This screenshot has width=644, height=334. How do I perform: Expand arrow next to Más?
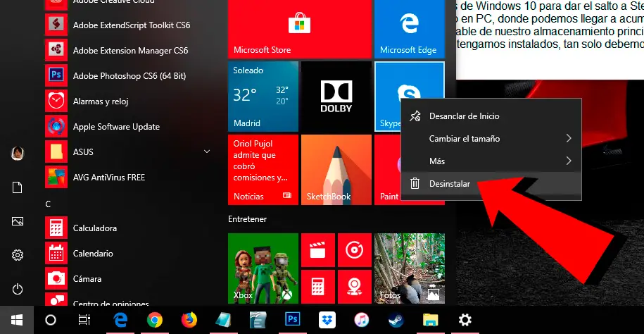(x=569, y=161)
